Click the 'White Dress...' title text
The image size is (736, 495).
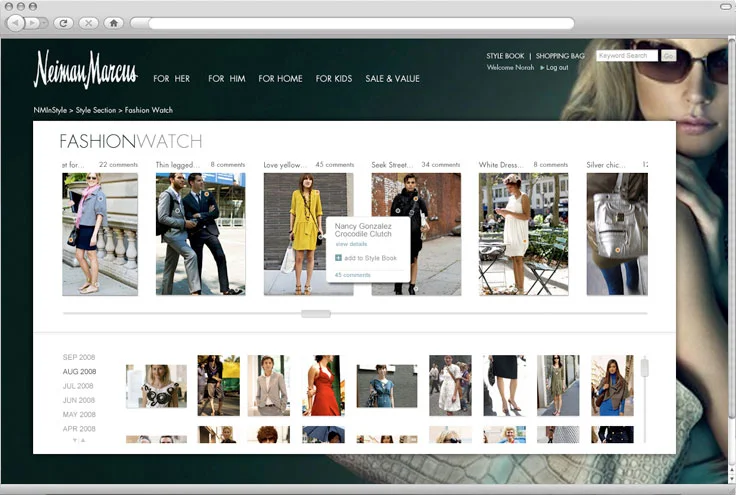pos(501,165)
